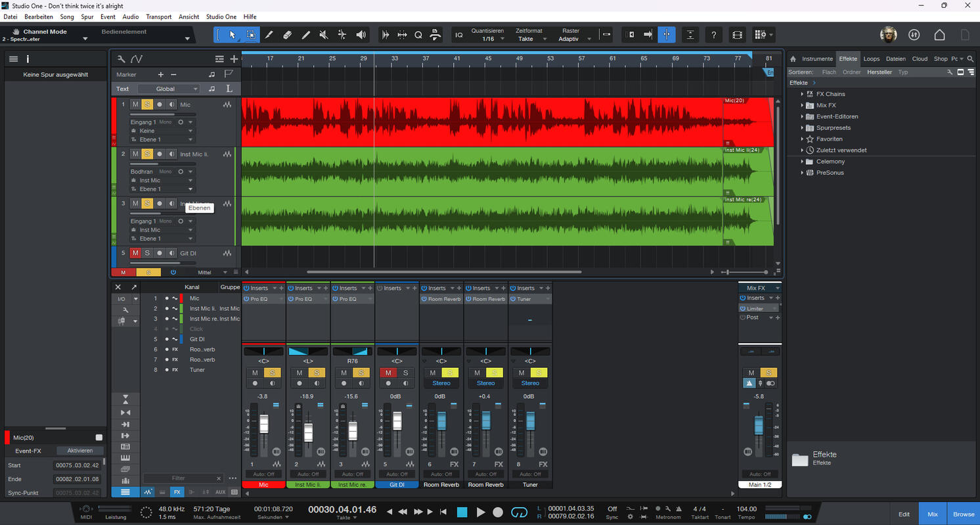Click the Edit button at bottom right
Screen dimensions: 980x525
(904, 514)
